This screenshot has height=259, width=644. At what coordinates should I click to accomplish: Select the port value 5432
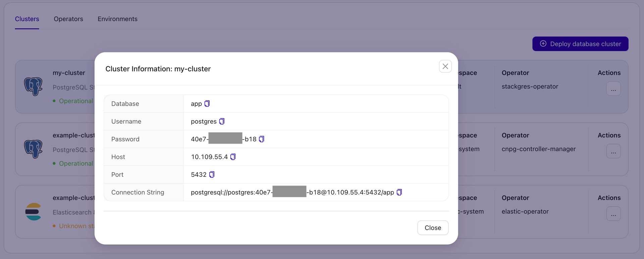click(199, 174)
